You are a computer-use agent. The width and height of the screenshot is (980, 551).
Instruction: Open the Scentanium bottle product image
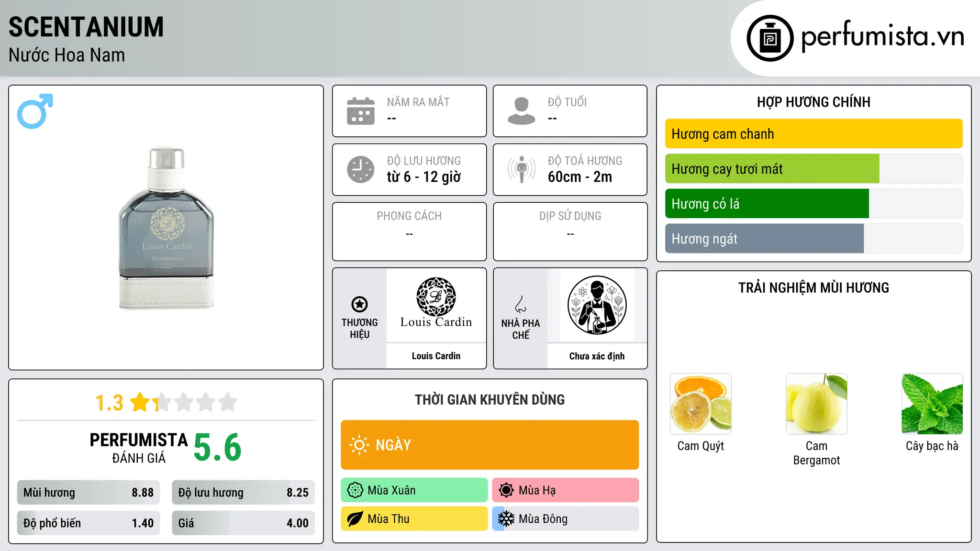(x=166, y=228)
